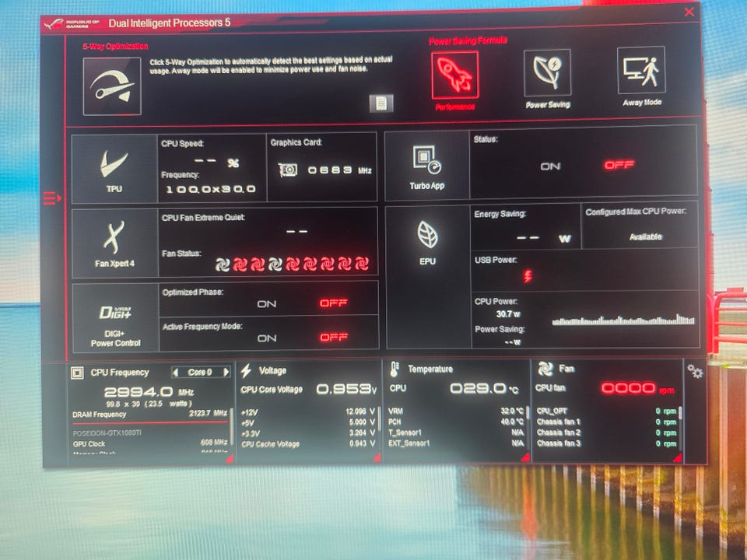Image resolution: width=747 pixels, height=560 pixels.
Task: Click the Voltage lightning bolt icon
Action: (247, 370)
